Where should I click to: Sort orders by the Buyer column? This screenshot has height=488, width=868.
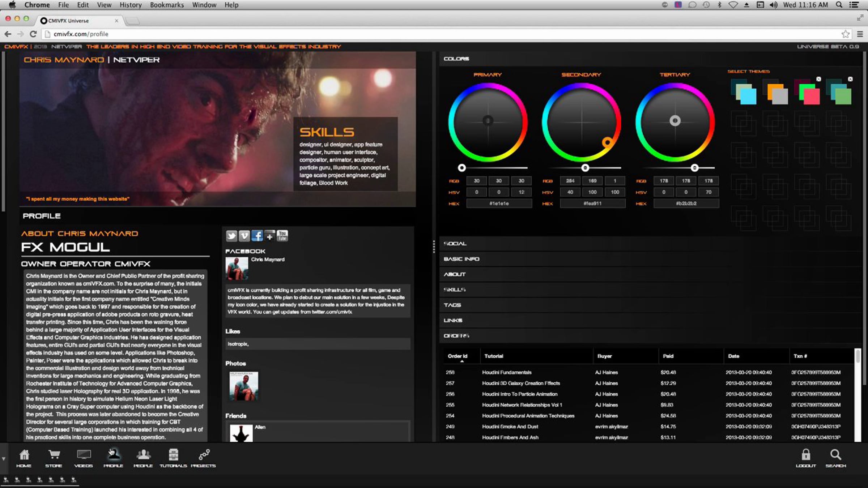coord(626,356)
